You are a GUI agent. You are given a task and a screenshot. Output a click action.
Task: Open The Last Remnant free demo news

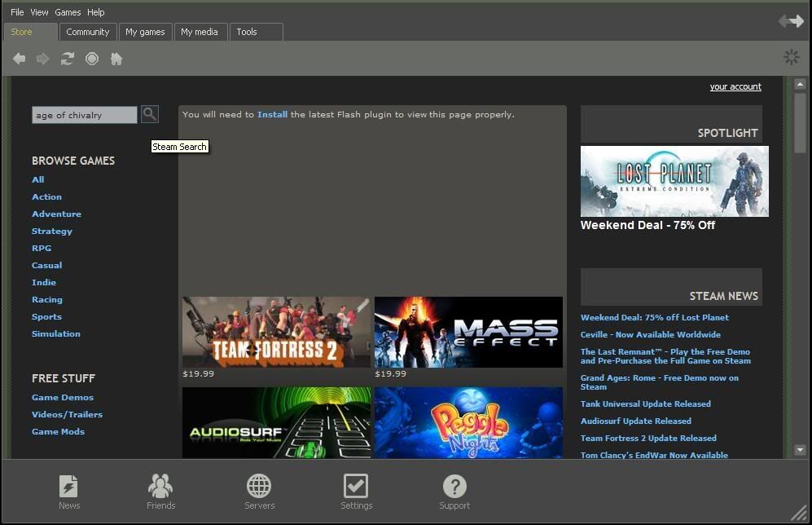pyautogui.click(x=665, y=356)
